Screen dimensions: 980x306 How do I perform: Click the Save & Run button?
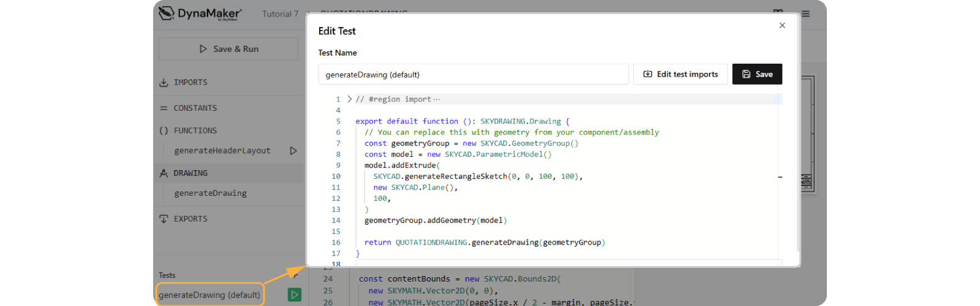tap(228, 49)
